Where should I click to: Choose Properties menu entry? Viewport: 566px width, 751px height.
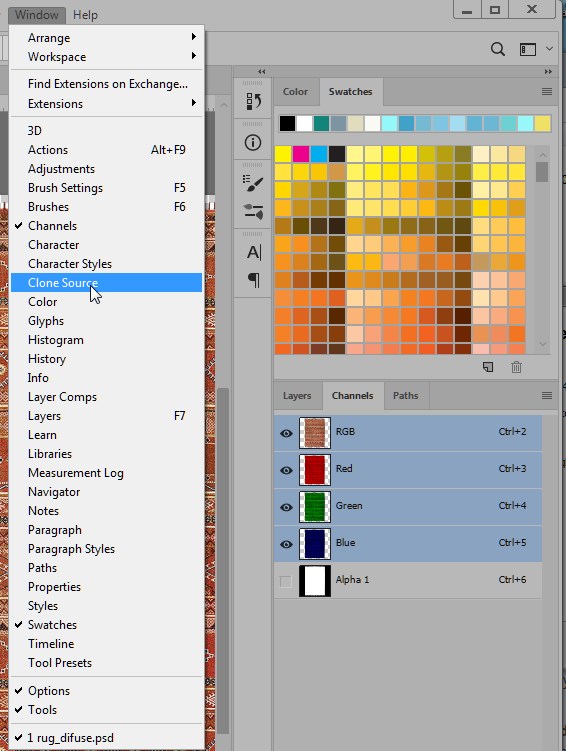point(106,587)
